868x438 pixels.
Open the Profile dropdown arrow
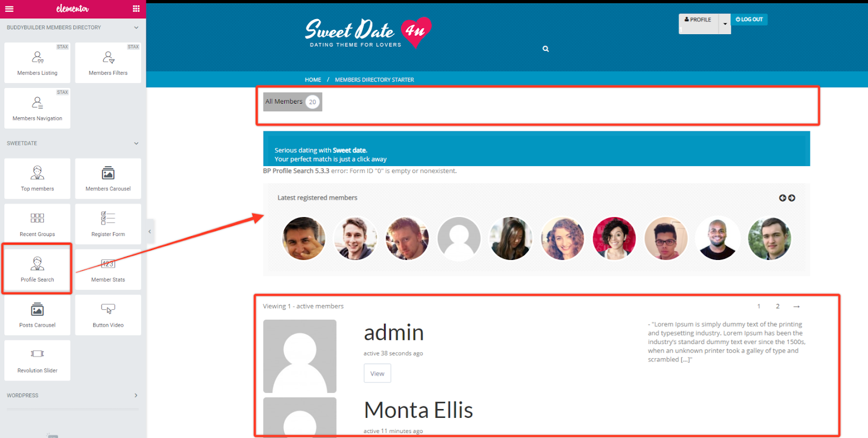[x=725, y=24]
